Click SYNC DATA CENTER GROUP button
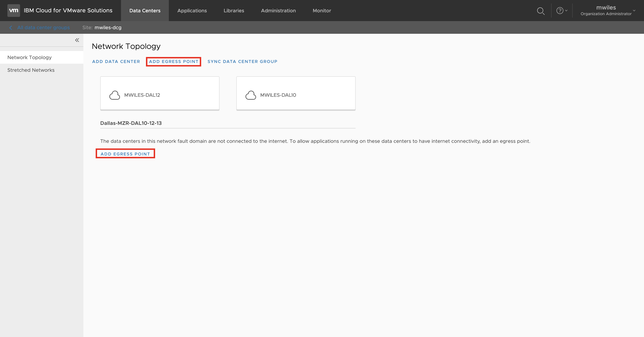The image size is (644, 337). click(242, 62)
